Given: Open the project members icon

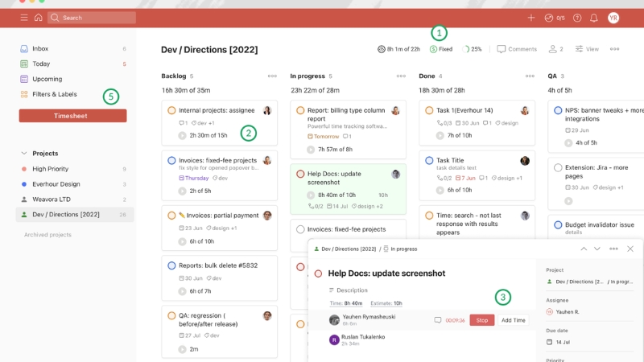Looking at the screenshot, I should (x=553, y=49).
